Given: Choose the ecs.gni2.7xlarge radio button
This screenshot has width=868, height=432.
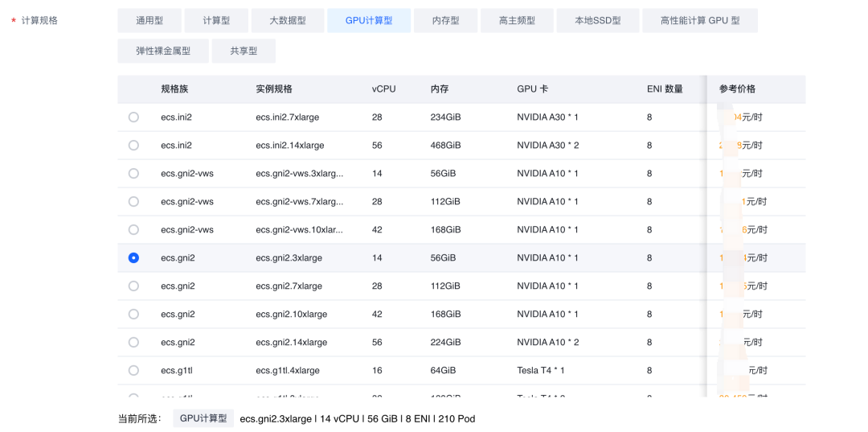Looking at the screenshot, I should [133, 286].
